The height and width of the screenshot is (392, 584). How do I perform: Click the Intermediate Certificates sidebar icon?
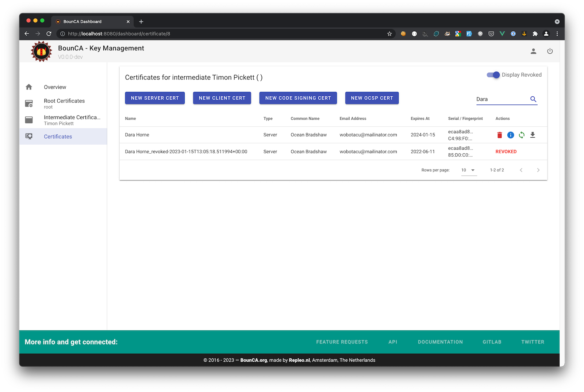coord(29,120)
